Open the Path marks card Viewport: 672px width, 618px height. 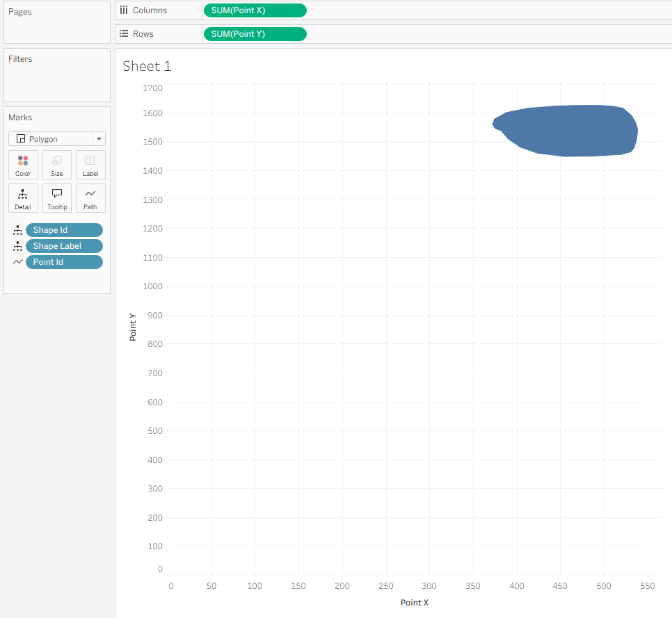click(90, 198)
